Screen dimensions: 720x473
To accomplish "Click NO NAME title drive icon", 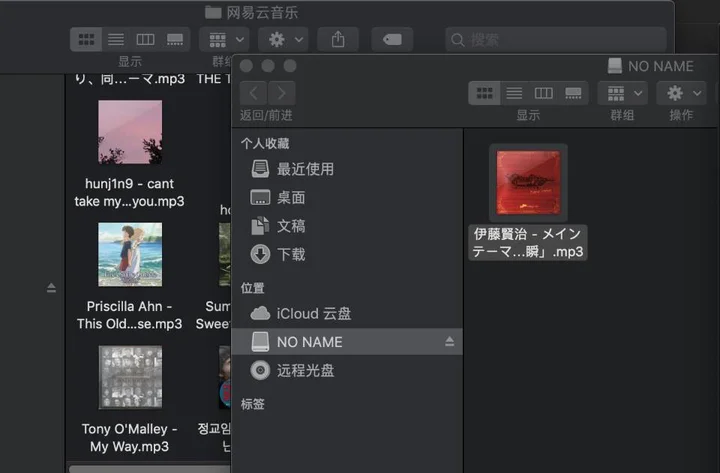I will point(614,66).
